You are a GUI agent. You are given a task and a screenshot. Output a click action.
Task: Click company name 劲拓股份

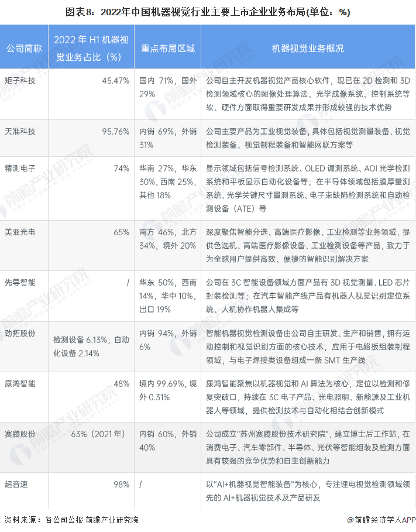click(x=20, y=333)
